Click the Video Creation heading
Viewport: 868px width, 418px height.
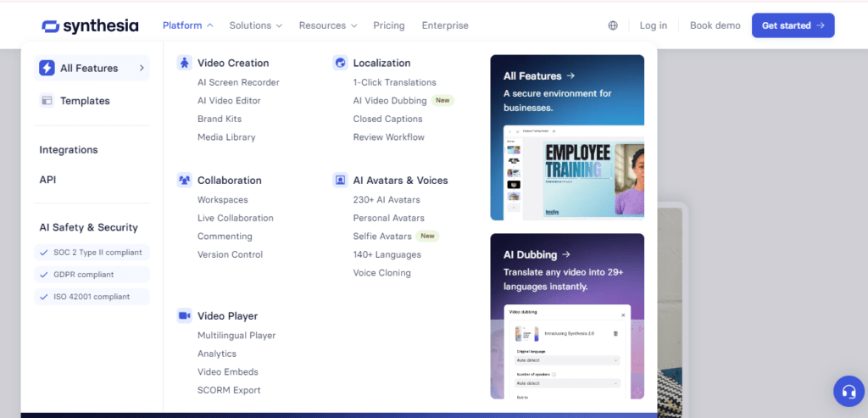coord(233,63)
